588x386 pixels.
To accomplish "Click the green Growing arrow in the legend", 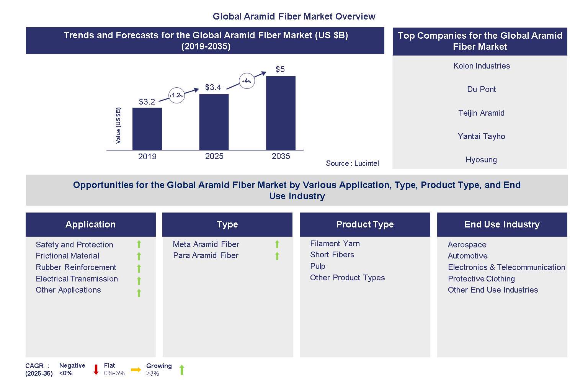I will pyautogui.click(x=182, y=369).
